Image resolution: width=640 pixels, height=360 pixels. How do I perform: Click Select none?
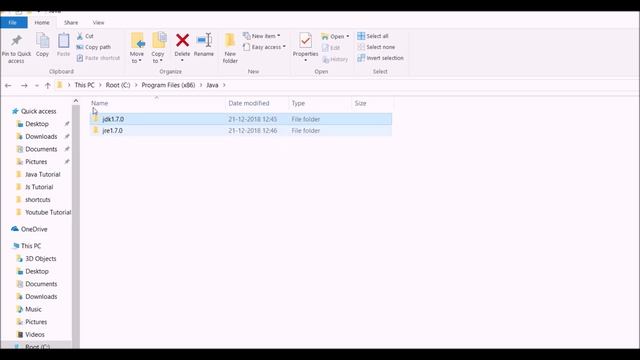click(x=376, y=47)
